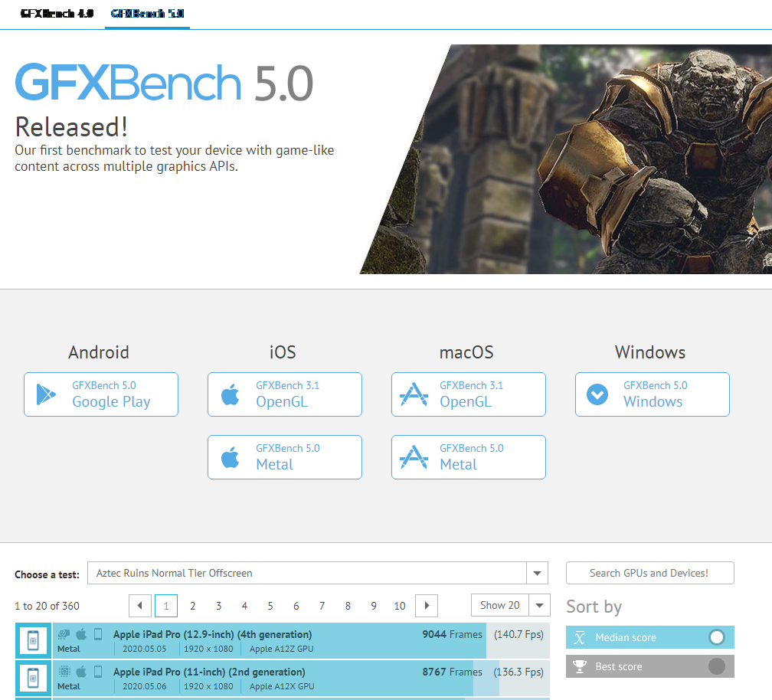
Task: Click the '8767 Frames' score value
Action: [452, 672]
